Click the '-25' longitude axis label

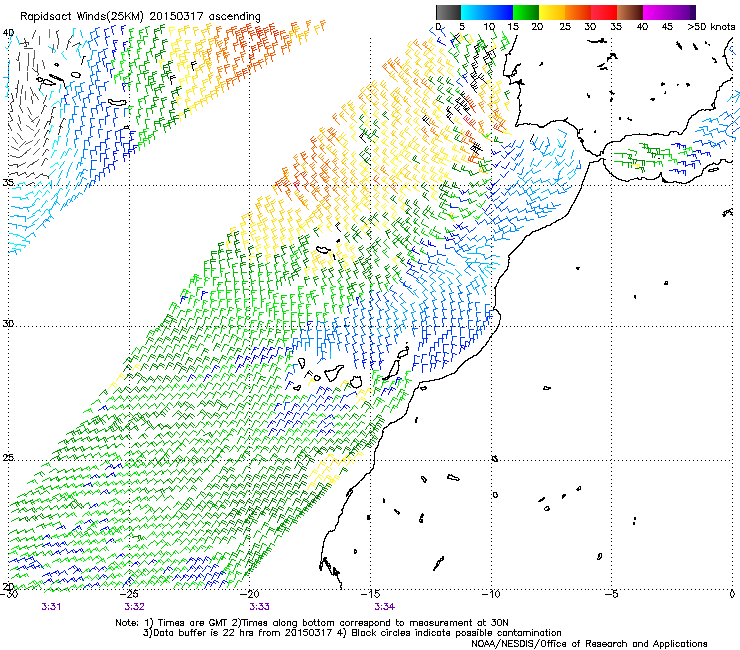[x=129, y=594]
